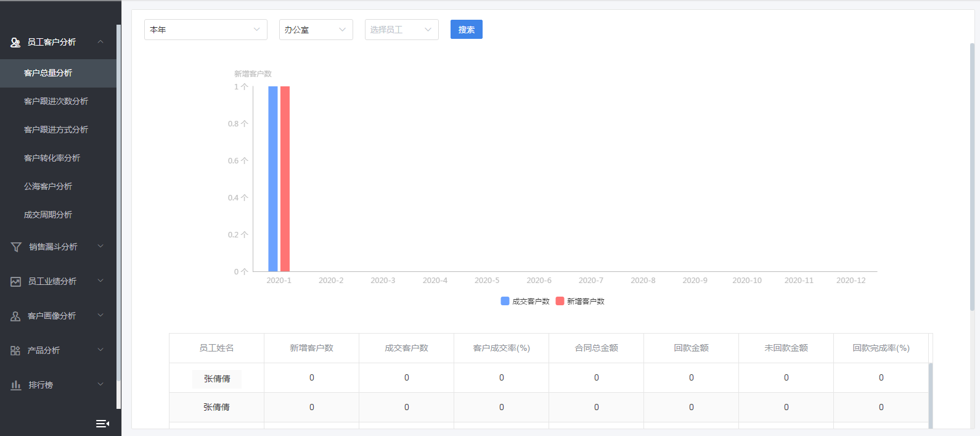The image size is (980, 436).
Task: Click the 产品分析 grid icon
Action: 15,351
